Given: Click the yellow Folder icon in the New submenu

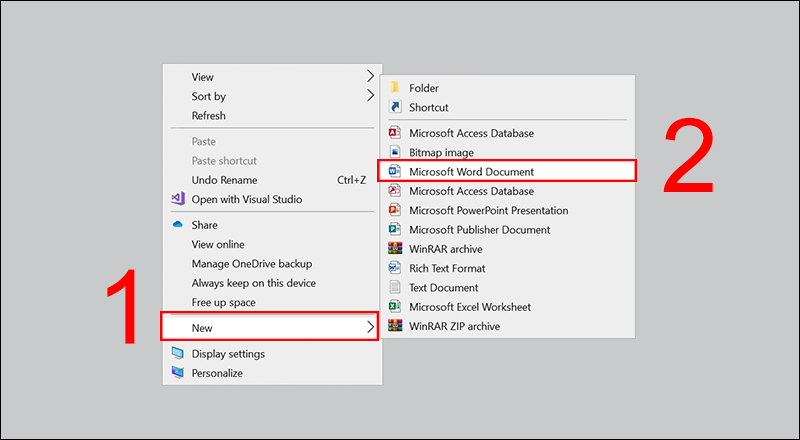Looking at the screenshot, I should click(x=394, y=88).
